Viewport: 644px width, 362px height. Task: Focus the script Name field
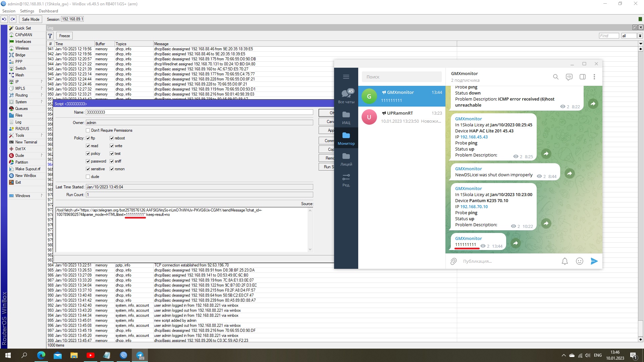[199, 112]
